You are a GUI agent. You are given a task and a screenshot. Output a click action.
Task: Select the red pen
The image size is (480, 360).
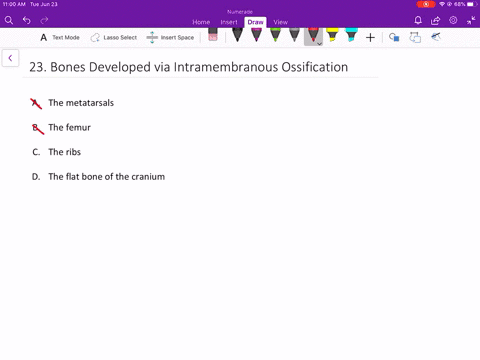pyautogui.click(x=313, y=35)
